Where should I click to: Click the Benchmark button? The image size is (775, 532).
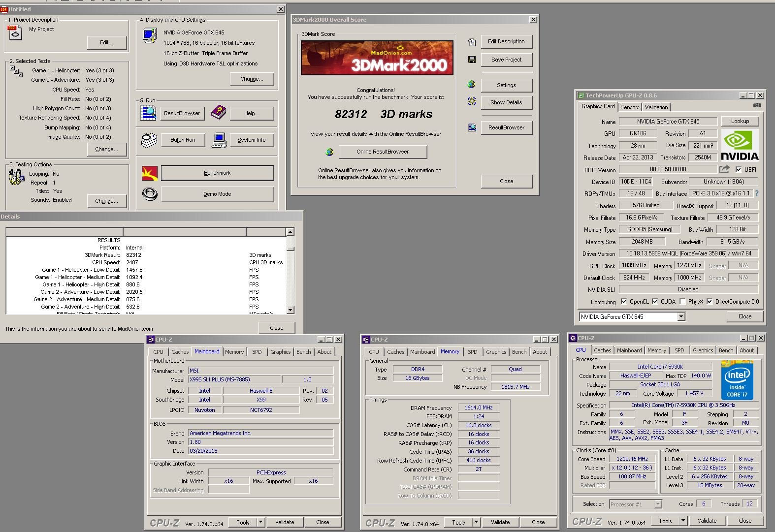[x=217, y=173]
